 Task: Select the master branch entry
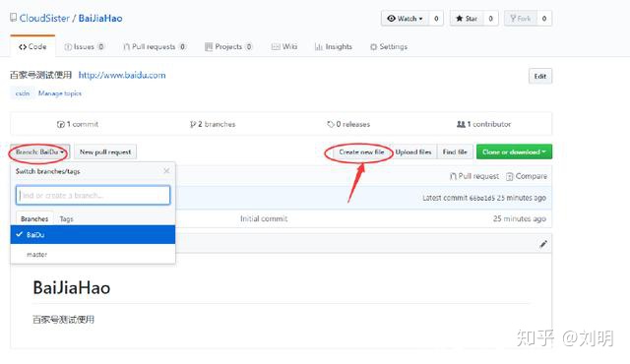93,254
